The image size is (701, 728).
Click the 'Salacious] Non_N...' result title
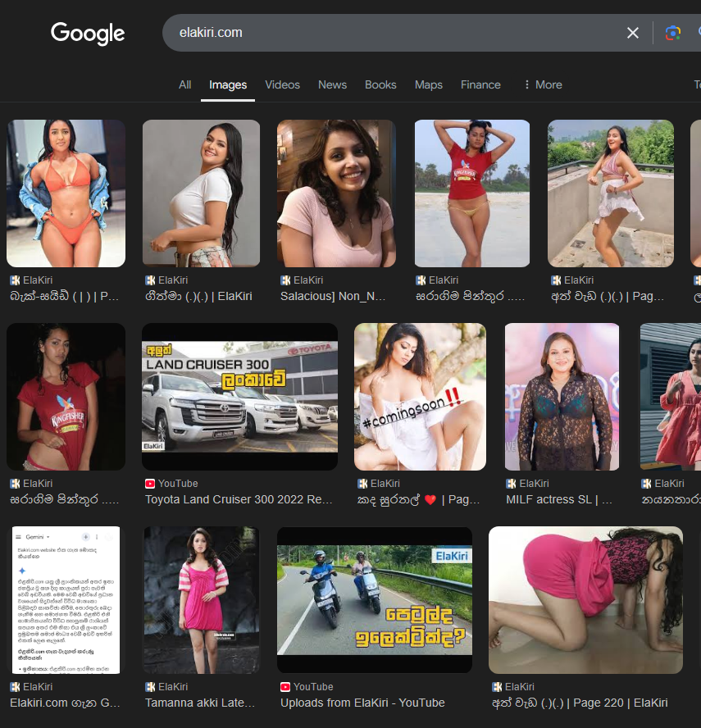click(333, 296)
